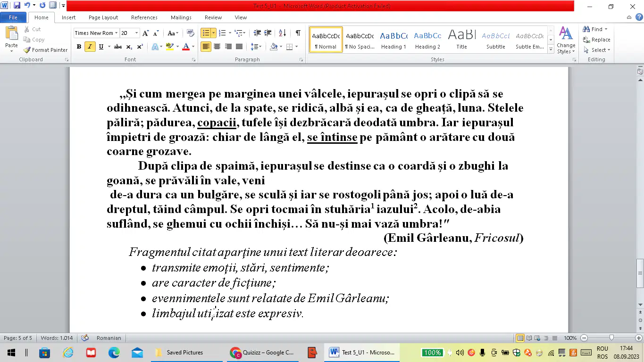The image size is (644, 362).
Task: Center the paragraph text
Action: 217,47
